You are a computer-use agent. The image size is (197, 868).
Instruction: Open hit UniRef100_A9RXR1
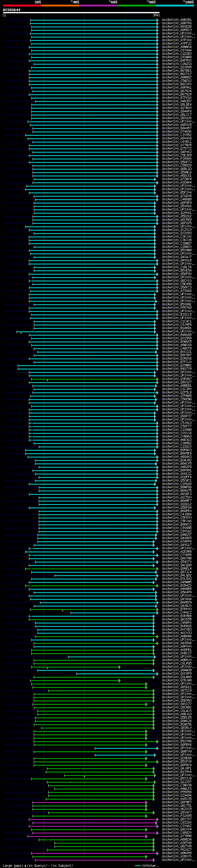point(177,20)
